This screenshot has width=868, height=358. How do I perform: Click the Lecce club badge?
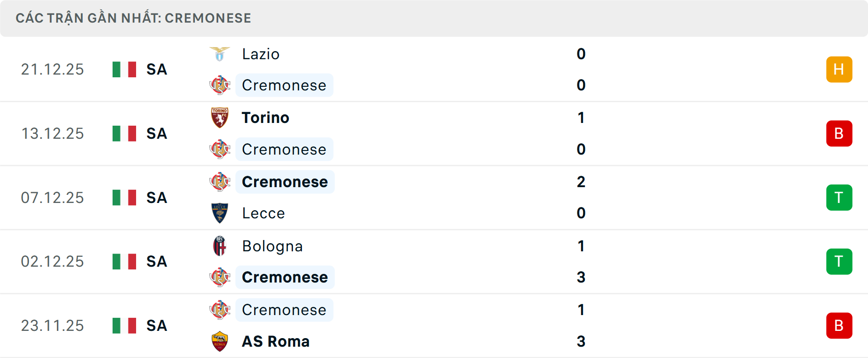pos(220,213)
